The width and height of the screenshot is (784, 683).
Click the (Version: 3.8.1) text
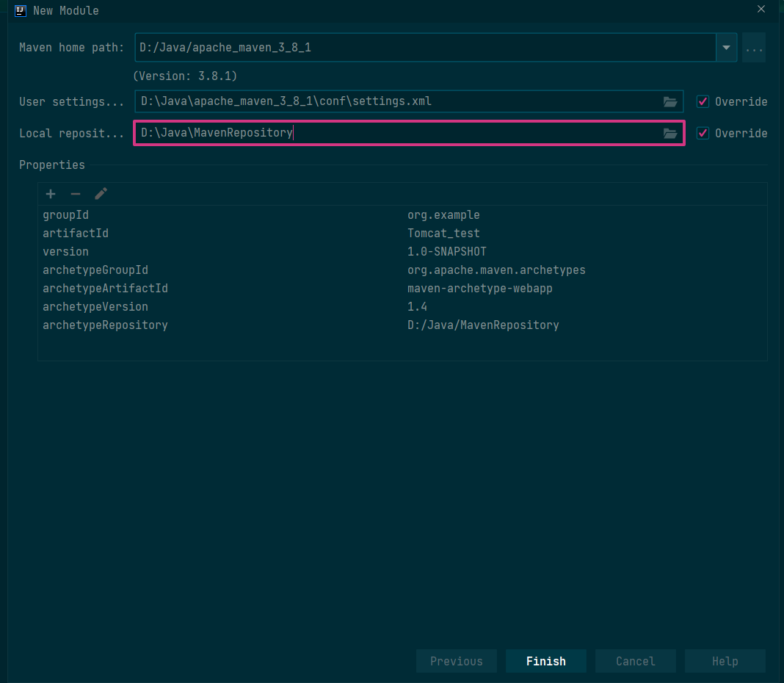pyautogui.click(x=185, y=76)
